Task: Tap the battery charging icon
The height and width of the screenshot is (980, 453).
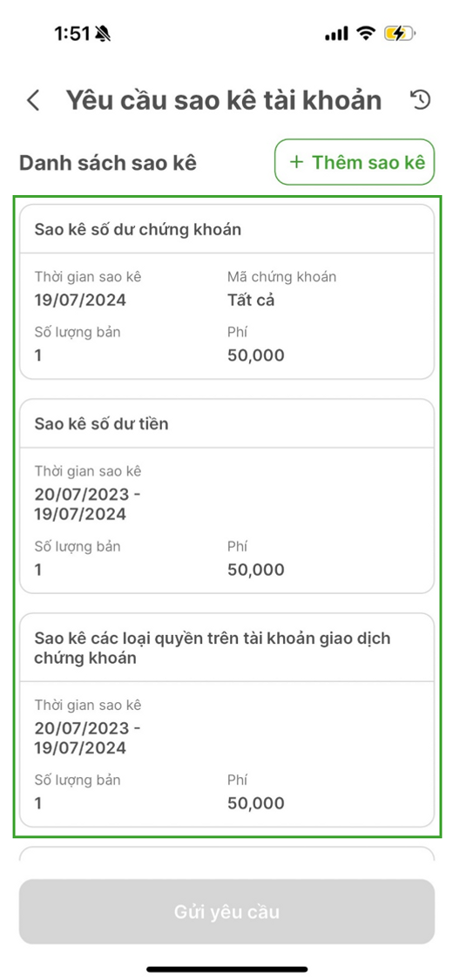Action: click(x=400, y=34)
